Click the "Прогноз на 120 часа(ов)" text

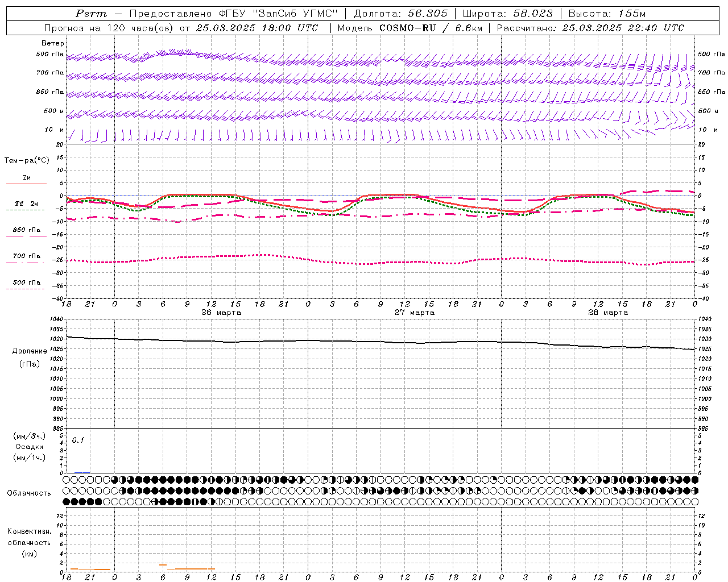[109, 28]
